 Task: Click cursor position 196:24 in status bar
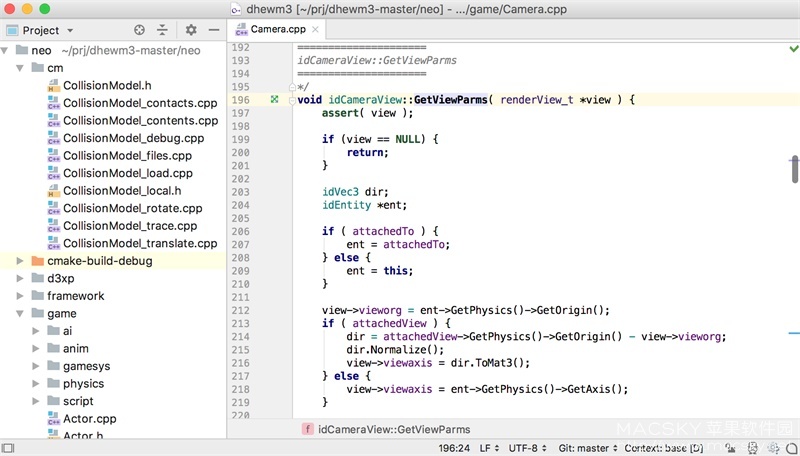[454, 448]
